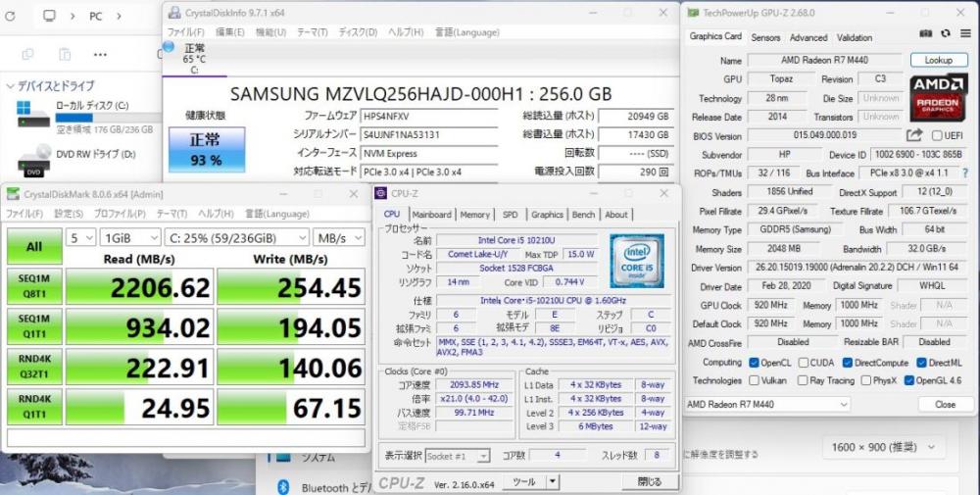Switch to the Memory tab in CPU-Z
Viewport: 980px width, 495px height.
pos(475,215)
